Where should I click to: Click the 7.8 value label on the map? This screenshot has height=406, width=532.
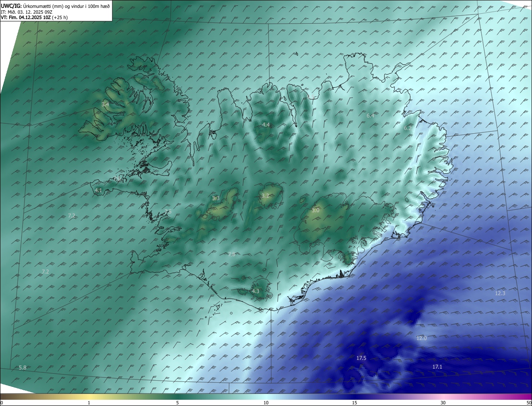coord(232,254)
